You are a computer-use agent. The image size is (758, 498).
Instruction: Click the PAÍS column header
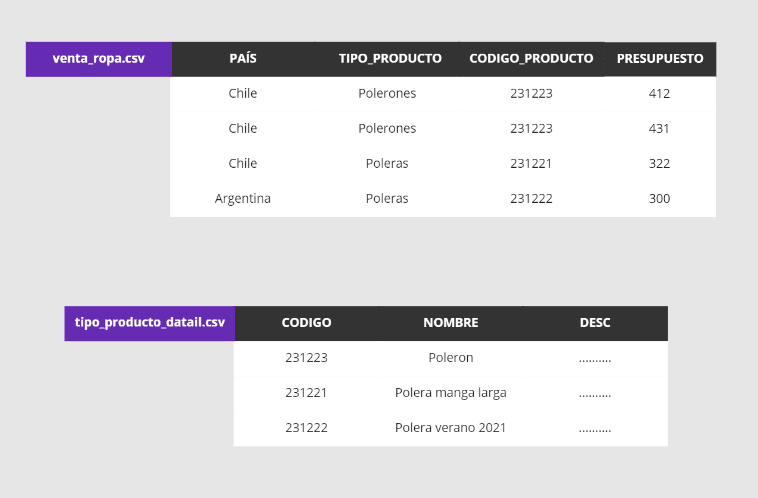point(243,59)
